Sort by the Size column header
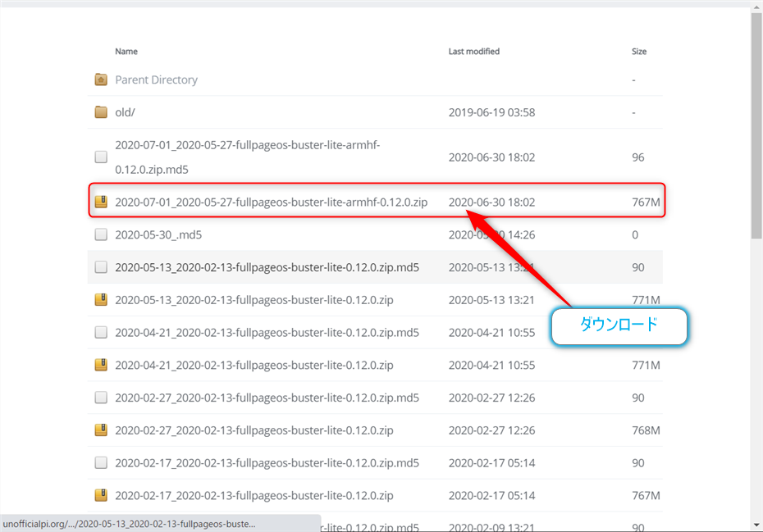The height and width of the screenshot is (532, 763). [639, 52]
